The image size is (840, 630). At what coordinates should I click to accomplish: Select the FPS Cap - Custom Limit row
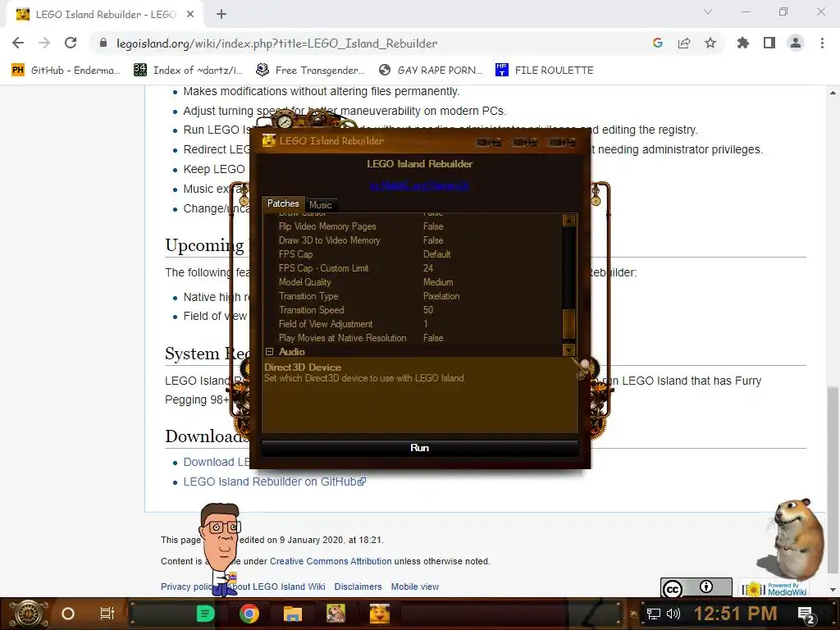[x=413, y=268]
